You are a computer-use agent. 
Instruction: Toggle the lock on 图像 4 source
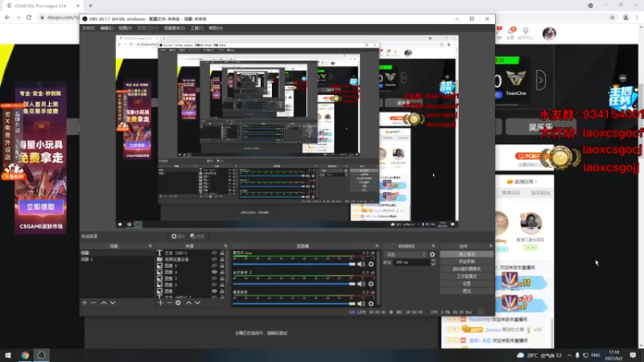pos(222,272)
